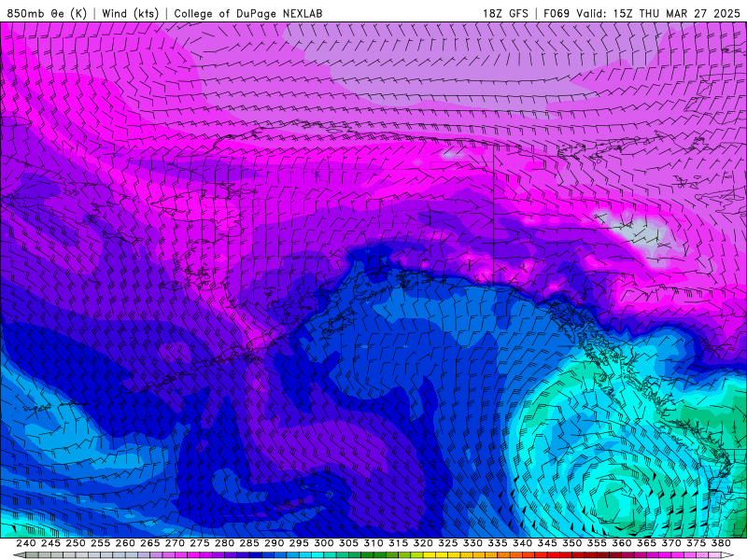Click "Valid: 15Z THU MAR 27 2025" text

click(658, 14)
